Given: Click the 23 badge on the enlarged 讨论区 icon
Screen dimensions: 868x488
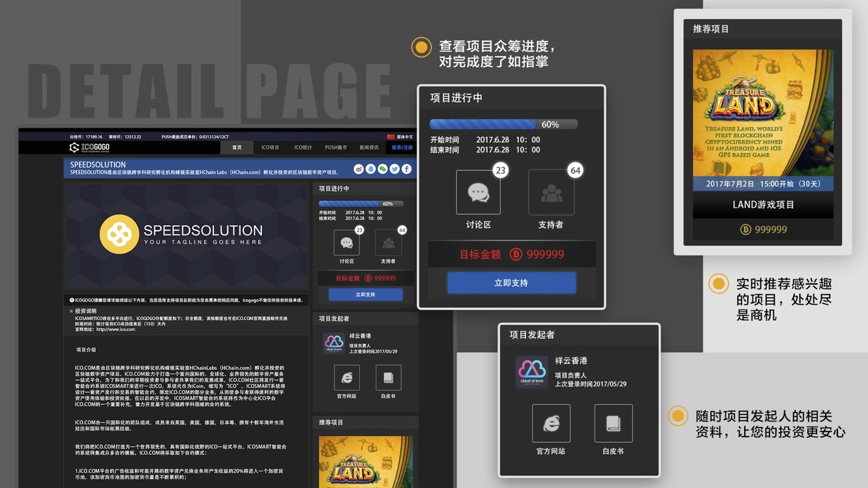Looking at the screenshot, I should click(x=501, y=170).
